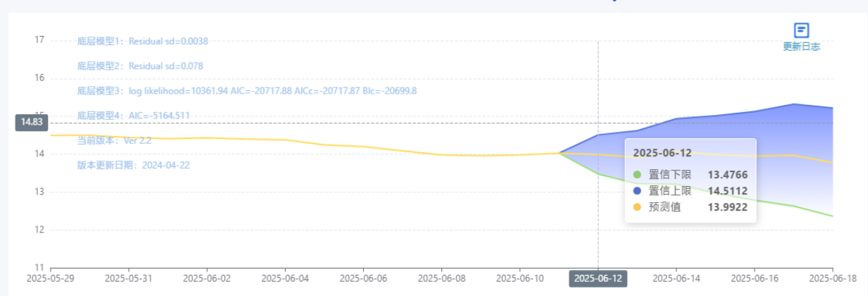Click the 2025-06-08 axis label
868x296 pixels.
coord(441,278)
